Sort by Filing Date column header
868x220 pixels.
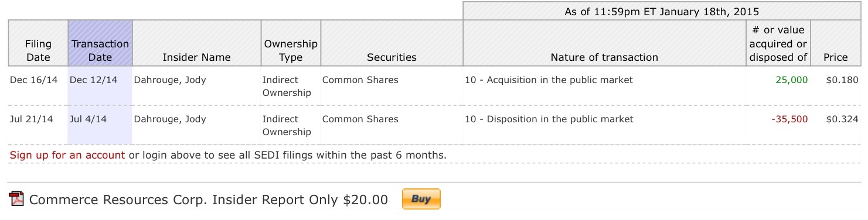pos(38,50)
